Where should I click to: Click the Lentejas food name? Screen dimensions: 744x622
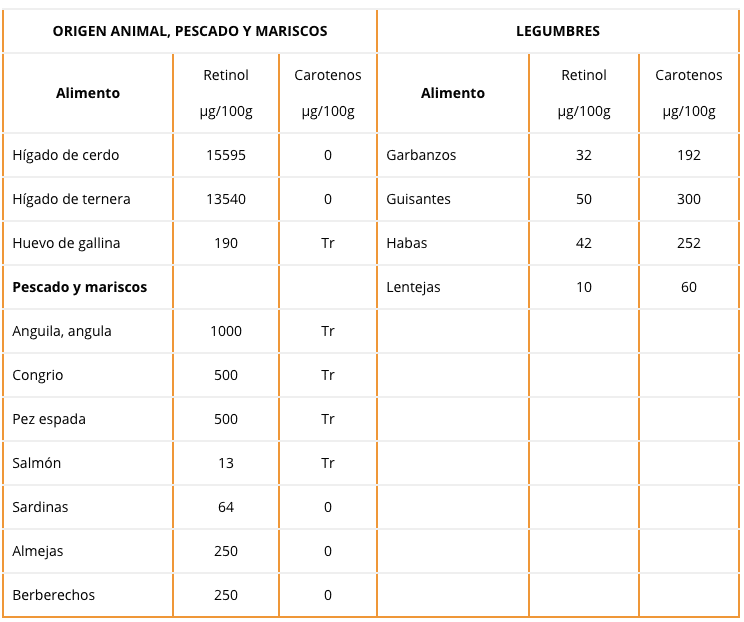(413, 287)
